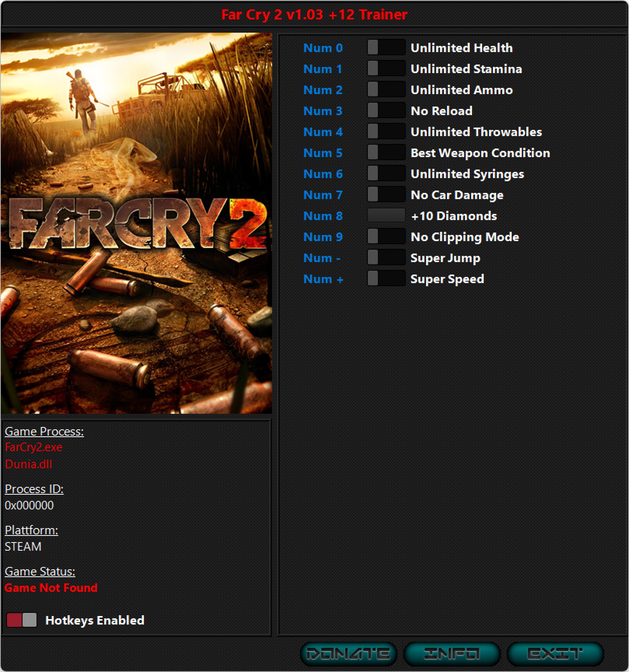Enable the No Car Damage toggle

[x=386, y=195]
